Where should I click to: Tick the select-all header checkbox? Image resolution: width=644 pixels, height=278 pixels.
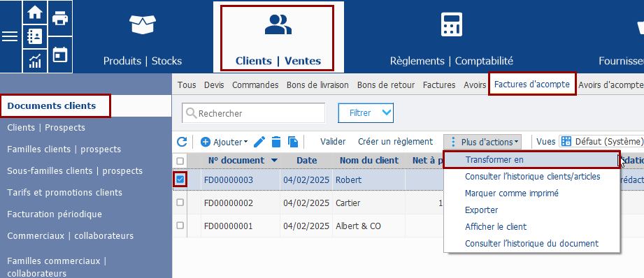[x=180, y=161]
